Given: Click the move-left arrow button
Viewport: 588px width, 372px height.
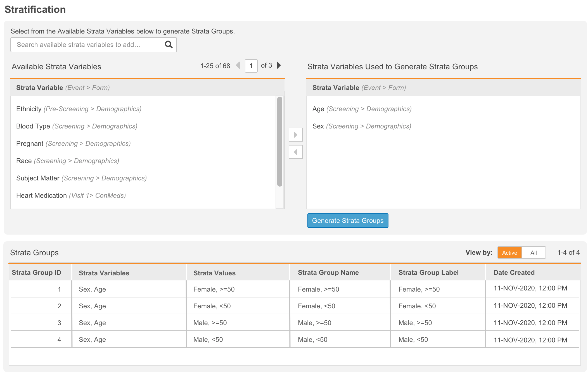Looking at the screenshot, I should pos(295,152).
